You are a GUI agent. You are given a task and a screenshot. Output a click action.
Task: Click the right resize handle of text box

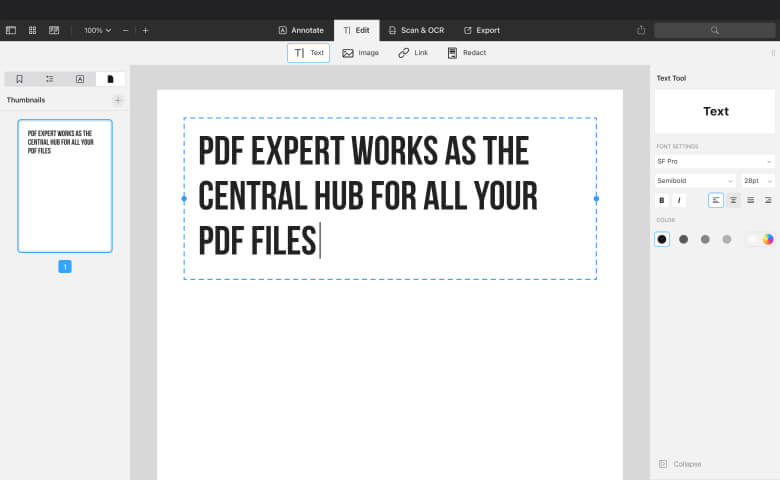tap(596, 199)
